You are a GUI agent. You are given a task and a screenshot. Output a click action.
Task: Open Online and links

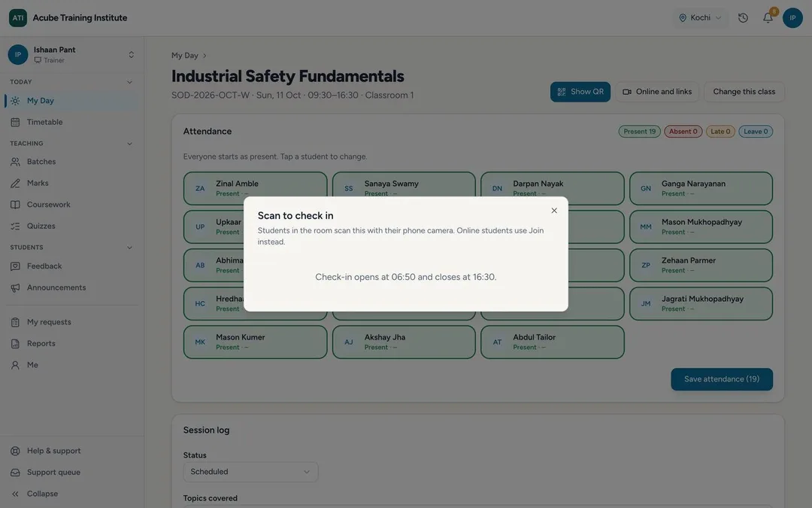click(657, 92)
